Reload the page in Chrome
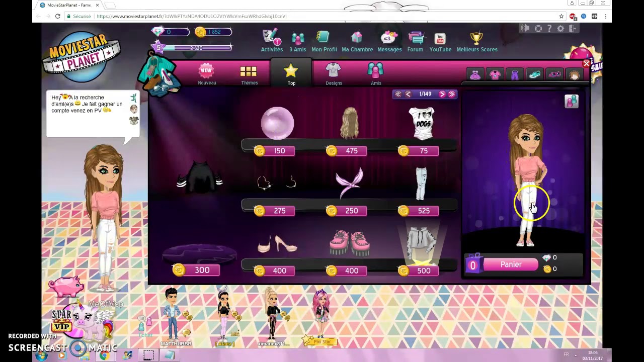The height and width of the screenshot is (362, 644). [57, 16]
